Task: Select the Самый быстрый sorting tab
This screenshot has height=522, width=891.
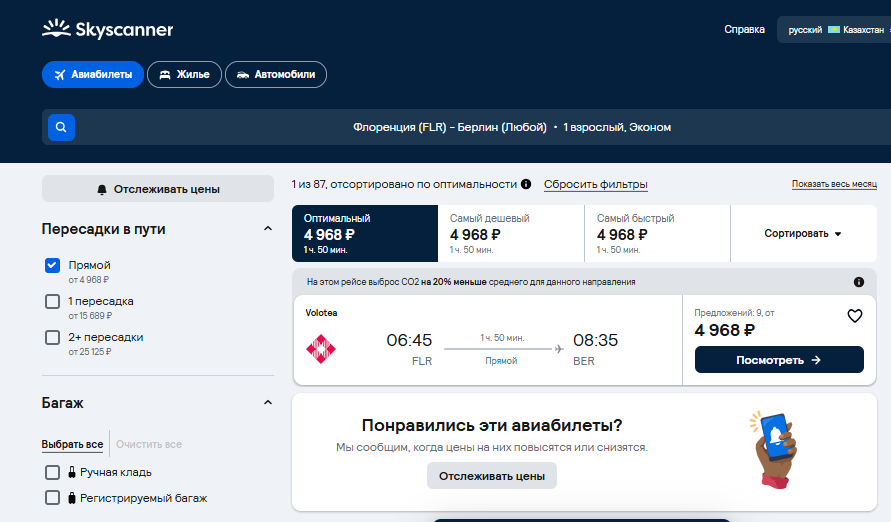Action: 657,233
